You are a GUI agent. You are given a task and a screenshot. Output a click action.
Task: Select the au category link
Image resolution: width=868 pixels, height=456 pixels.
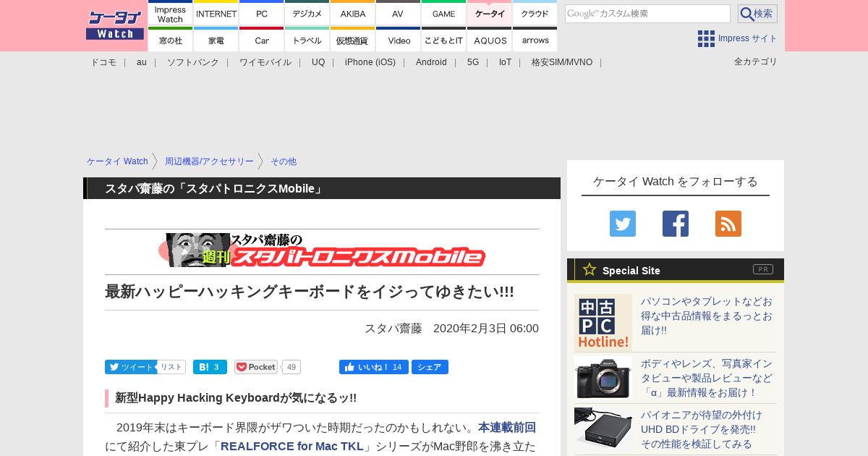(x=142, y=62)
